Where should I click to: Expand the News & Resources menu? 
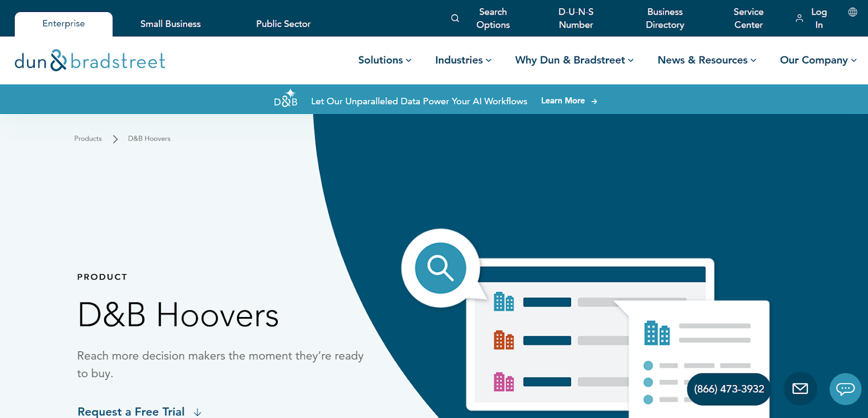[x=706, y=60]
